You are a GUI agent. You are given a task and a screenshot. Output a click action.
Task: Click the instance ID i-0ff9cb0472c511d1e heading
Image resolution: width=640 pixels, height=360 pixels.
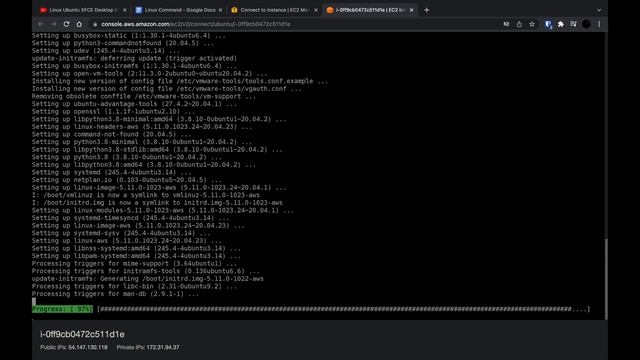pyautogui.click(x=82, y=334)
